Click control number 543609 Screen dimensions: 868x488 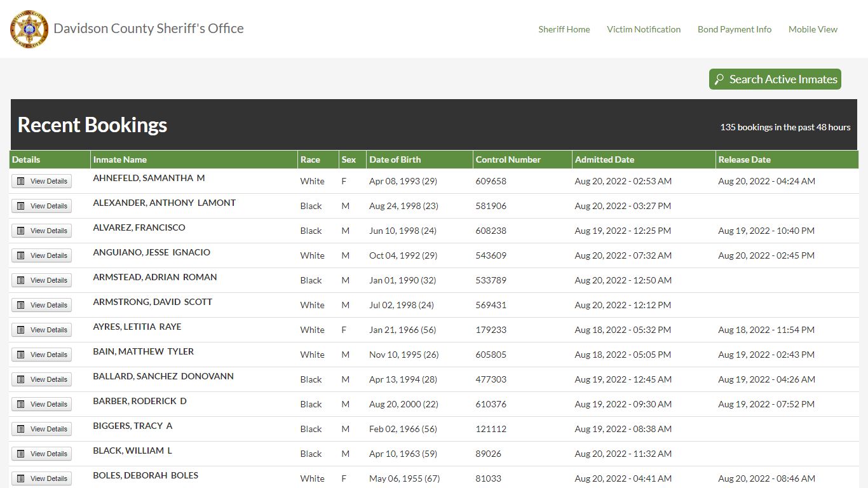click(x=491, y=255)
